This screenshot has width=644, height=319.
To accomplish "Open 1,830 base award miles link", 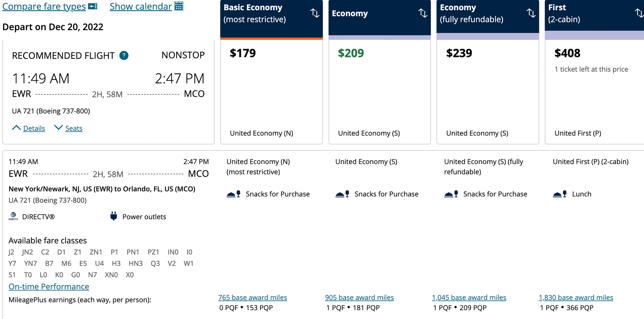I will [576, 298].
